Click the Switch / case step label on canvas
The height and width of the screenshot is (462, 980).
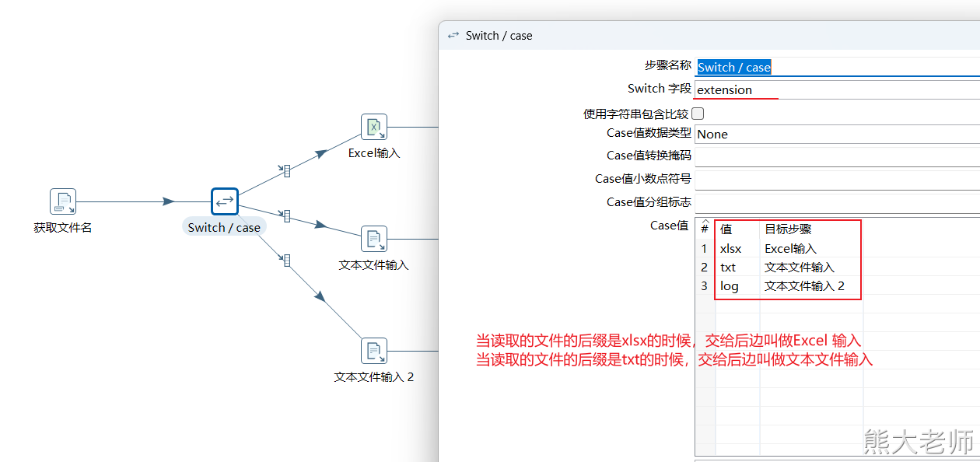pos(224,227)
